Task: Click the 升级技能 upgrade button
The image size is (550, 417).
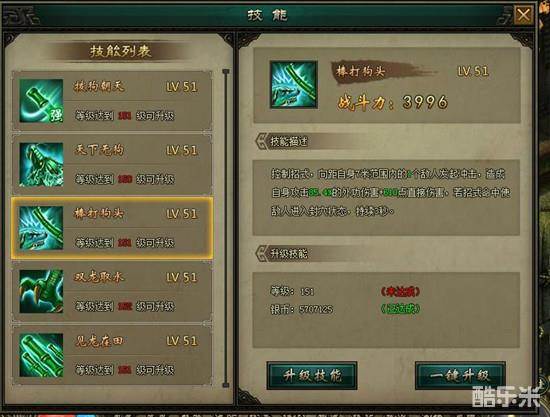Action: point(312,376)
